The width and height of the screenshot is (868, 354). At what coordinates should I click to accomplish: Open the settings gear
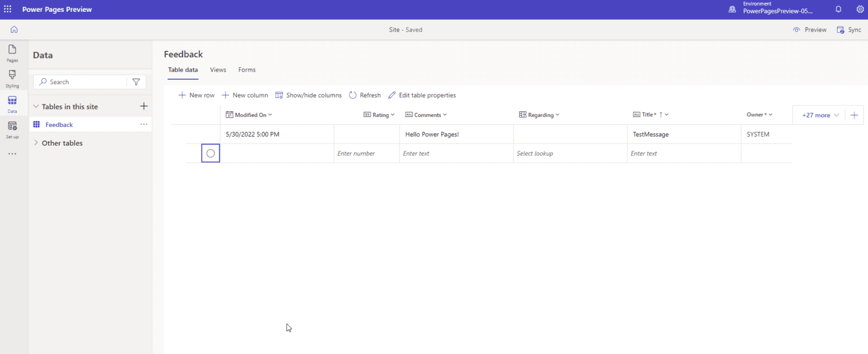point(860,9)
